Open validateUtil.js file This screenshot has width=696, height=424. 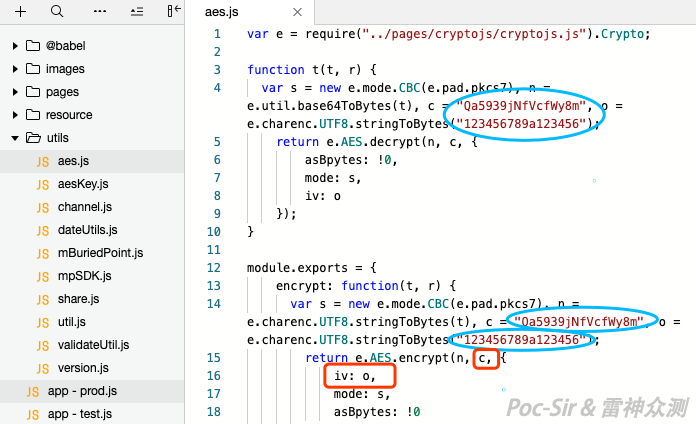click(x=92, y=345)
